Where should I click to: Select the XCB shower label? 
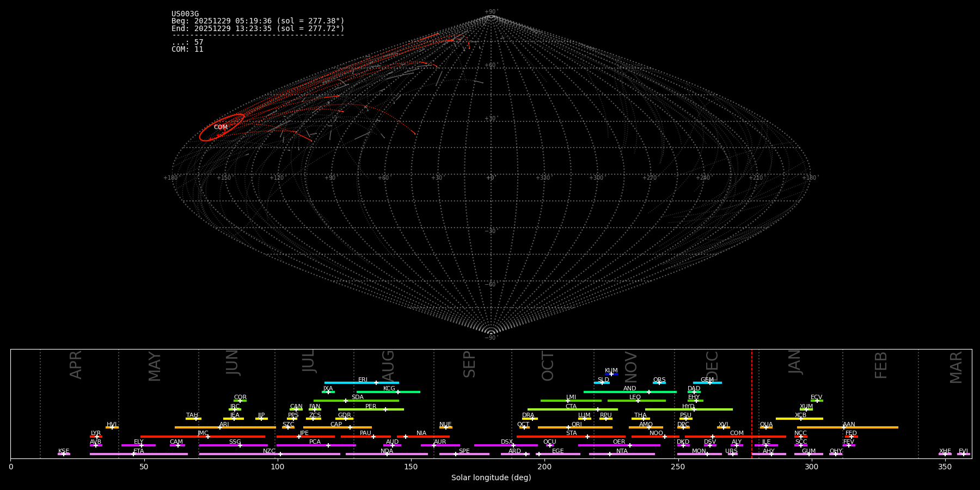click(x=801, y=415)
